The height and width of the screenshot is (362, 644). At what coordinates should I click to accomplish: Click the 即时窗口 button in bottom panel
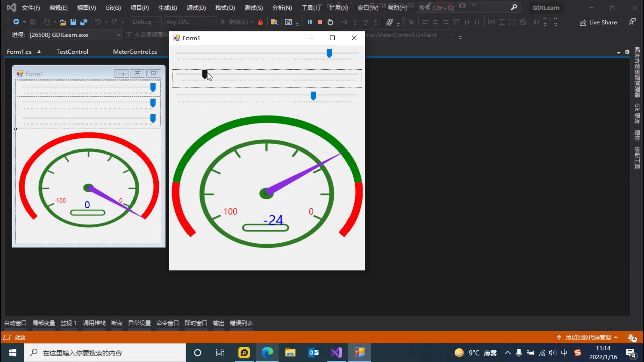(196, 323)
